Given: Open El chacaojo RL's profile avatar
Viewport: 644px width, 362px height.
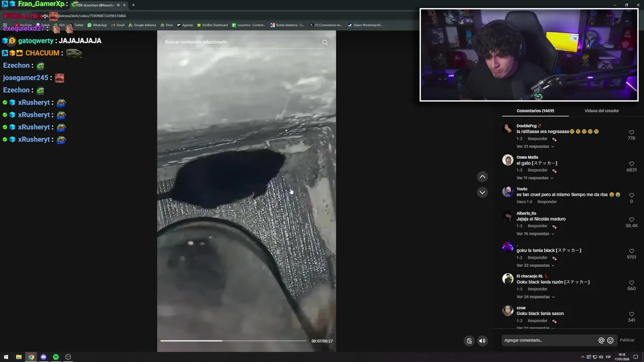Looking at the screenshot, I should (508, 279).
